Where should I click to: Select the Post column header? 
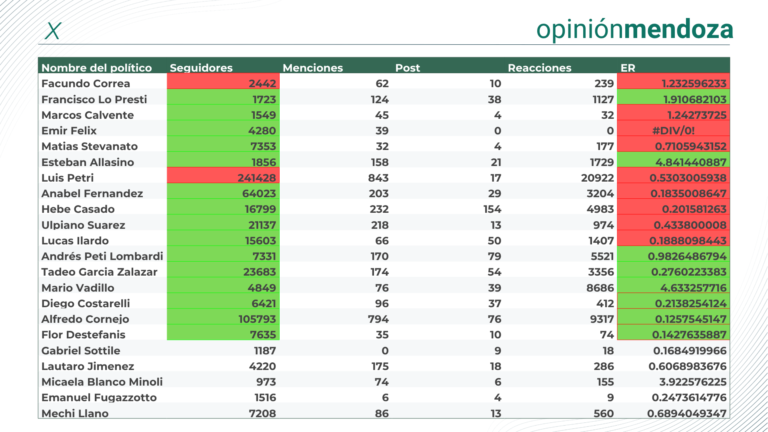tap(408, 68)
